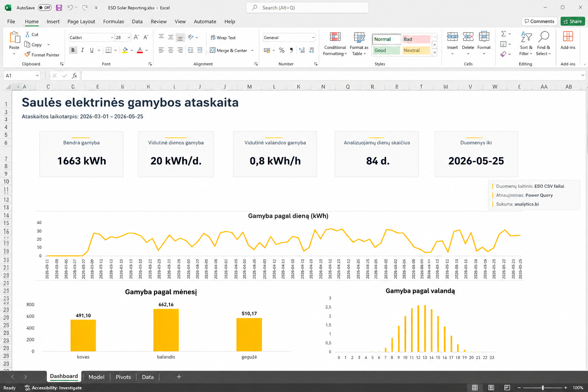Open the Model sheet tab
This screenshot has height=392, width=588.
coord(96,377)
